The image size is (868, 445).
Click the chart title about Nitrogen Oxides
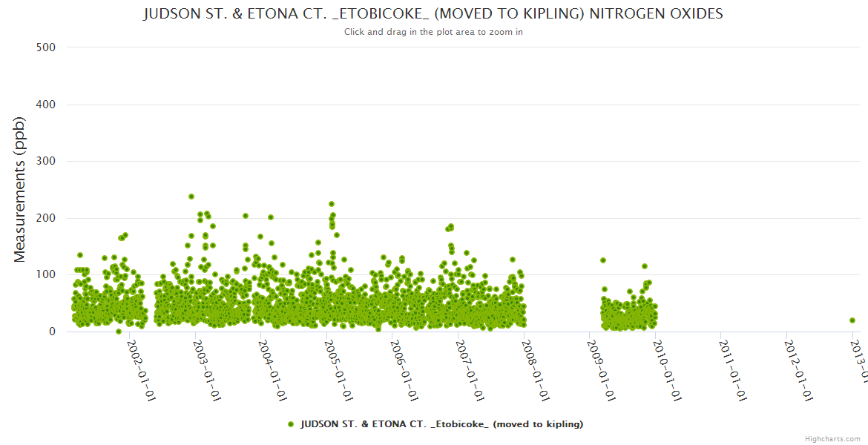(433, 14)
